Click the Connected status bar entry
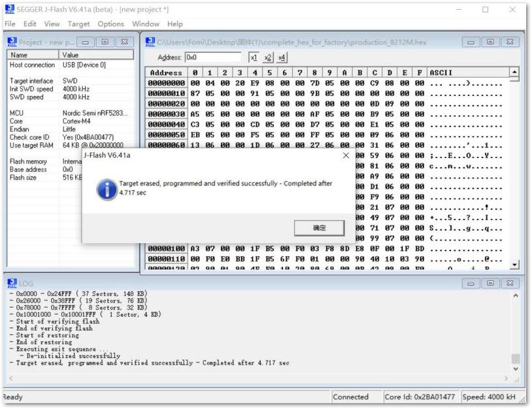The width and height of the screenshot is (532, 409). [x=356, y=397]
